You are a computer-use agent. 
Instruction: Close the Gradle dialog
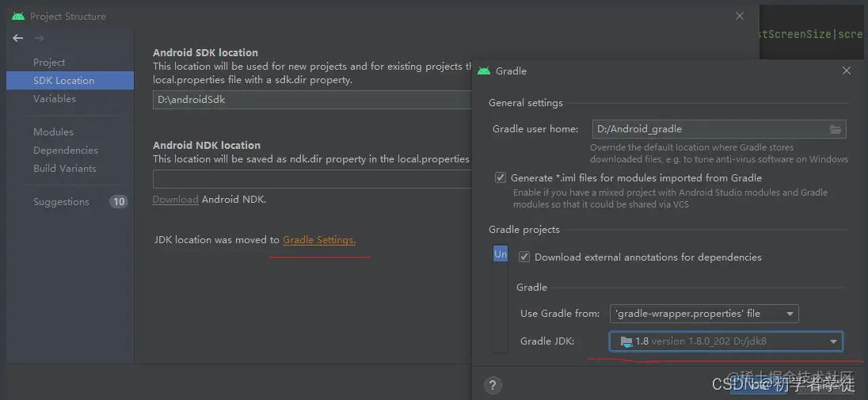tap(846, 71)
